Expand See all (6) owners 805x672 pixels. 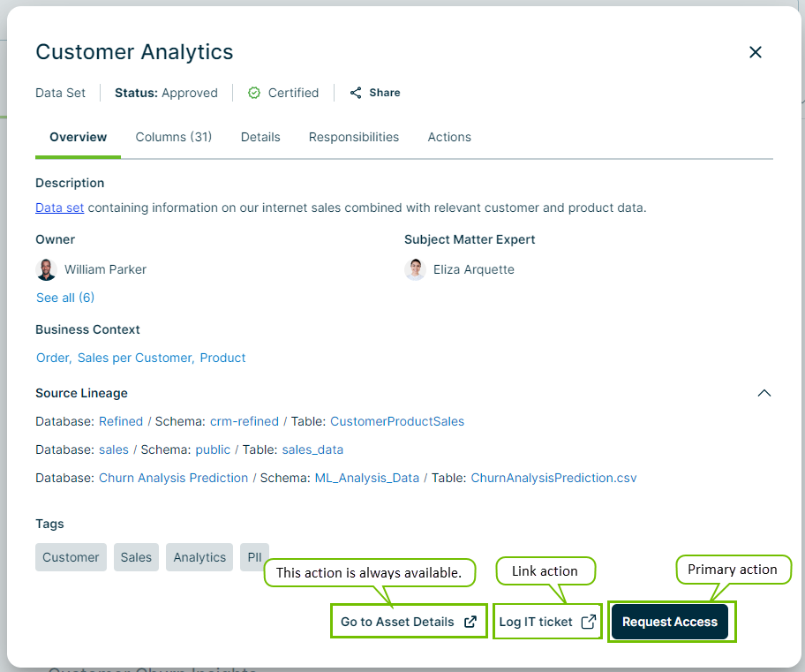pyautogui.click(x=65, y=298)
